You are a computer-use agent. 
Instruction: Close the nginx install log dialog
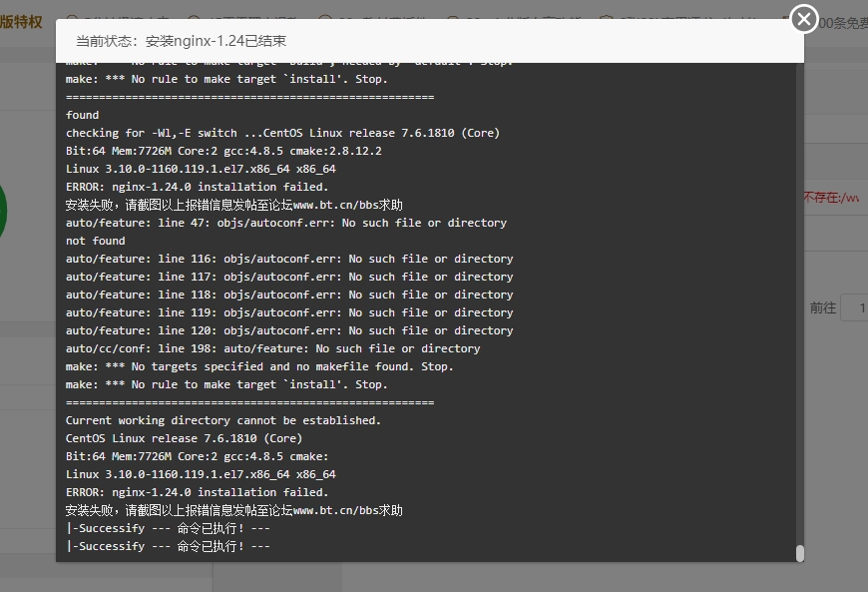coord(804,19)
